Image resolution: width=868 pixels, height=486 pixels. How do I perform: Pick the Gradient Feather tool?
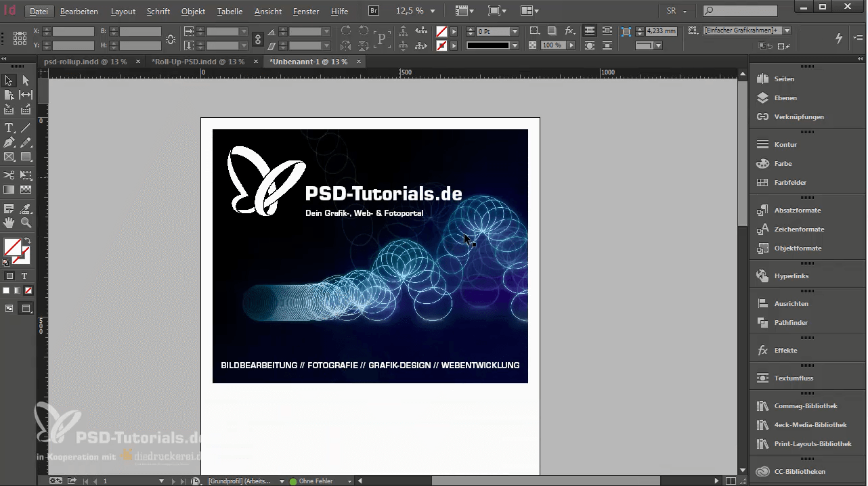[26, 190]
